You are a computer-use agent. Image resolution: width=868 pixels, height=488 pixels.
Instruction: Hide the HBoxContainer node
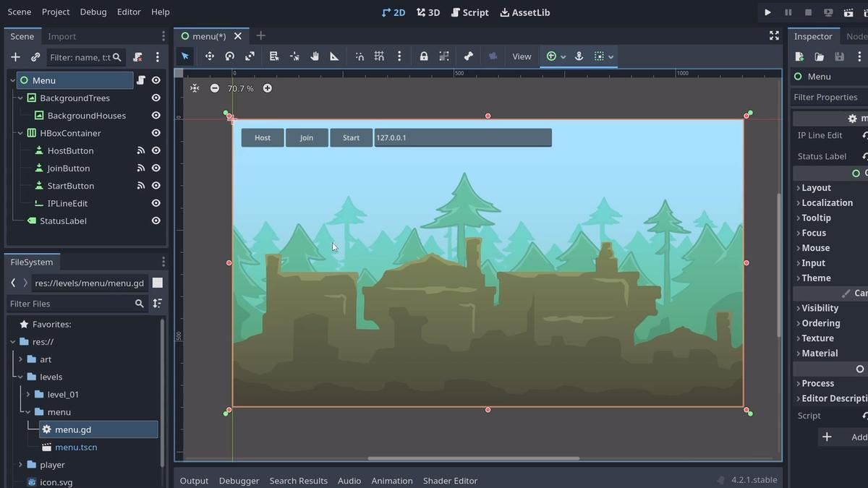[156, 133]
